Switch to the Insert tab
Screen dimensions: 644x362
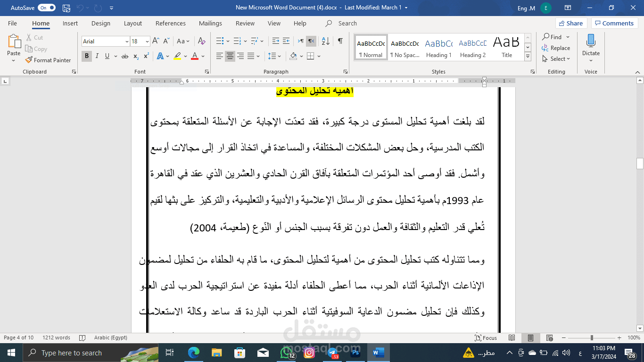(x=70, y=23)
